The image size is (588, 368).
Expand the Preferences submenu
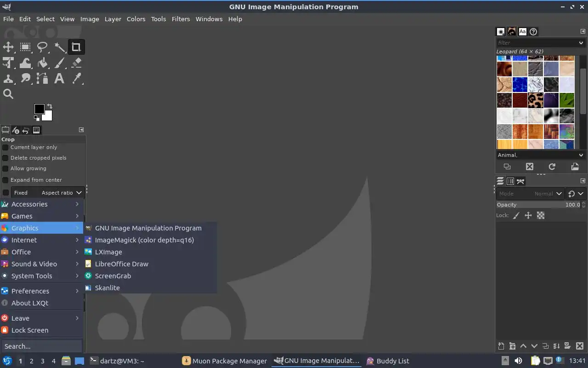(41, 291)
